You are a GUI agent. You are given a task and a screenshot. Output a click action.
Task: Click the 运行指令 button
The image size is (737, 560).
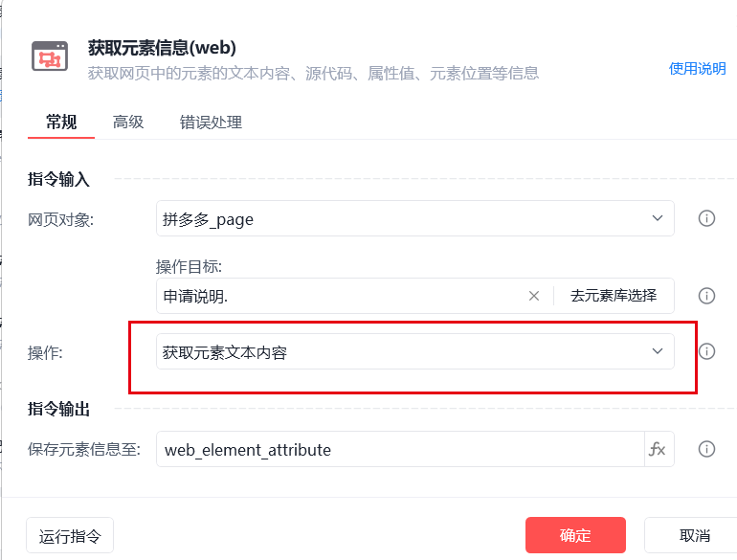[x=70, y=535]
